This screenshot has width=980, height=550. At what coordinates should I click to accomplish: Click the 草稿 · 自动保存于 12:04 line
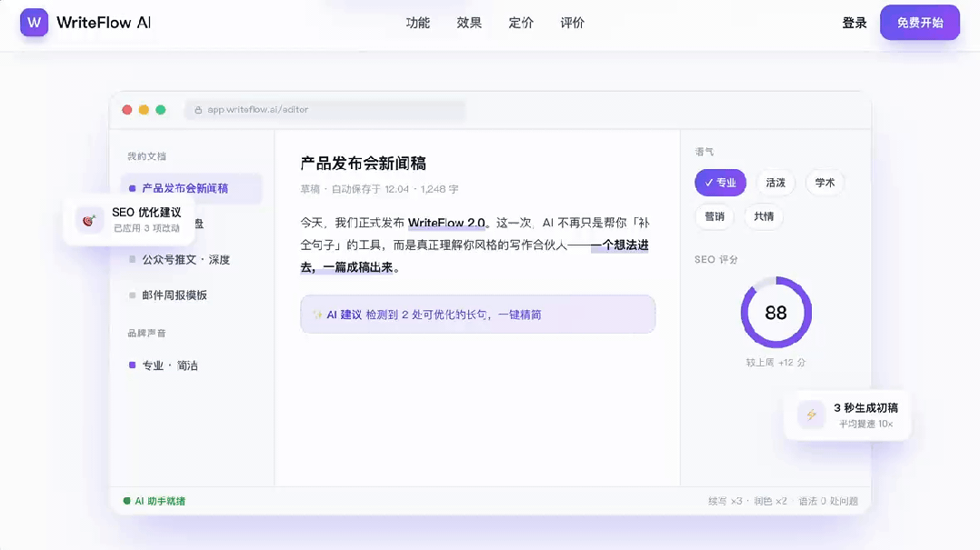point(379,189)
